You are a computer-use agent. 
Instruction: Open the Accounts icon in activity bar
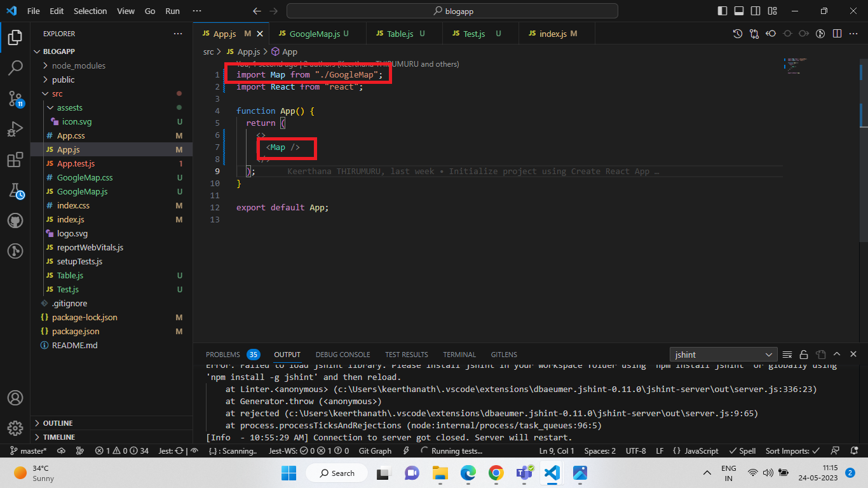pos(15,398)
